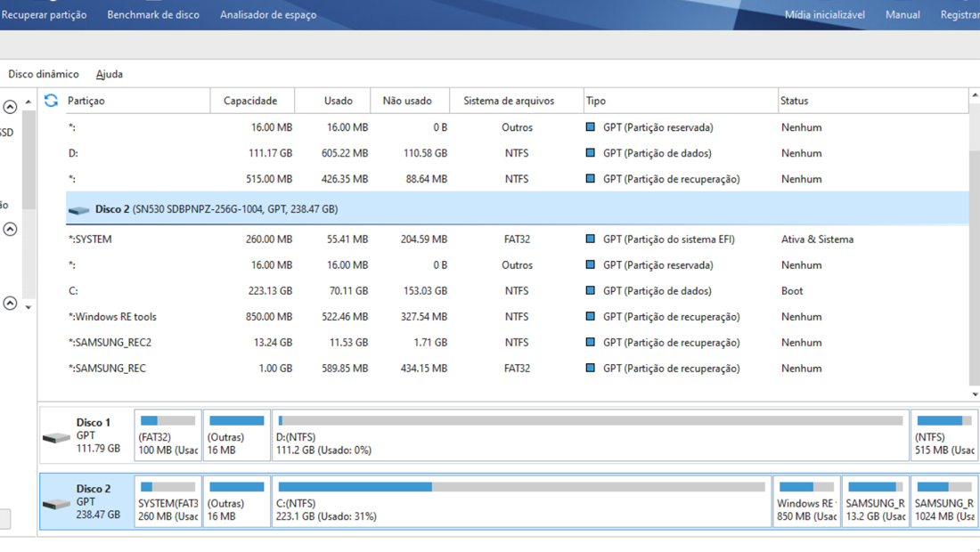Select D:(NTFS) 111.2 GB partition block
Image resolution: width=980 pixels, height=552 pixels.
tap(590, 435)
